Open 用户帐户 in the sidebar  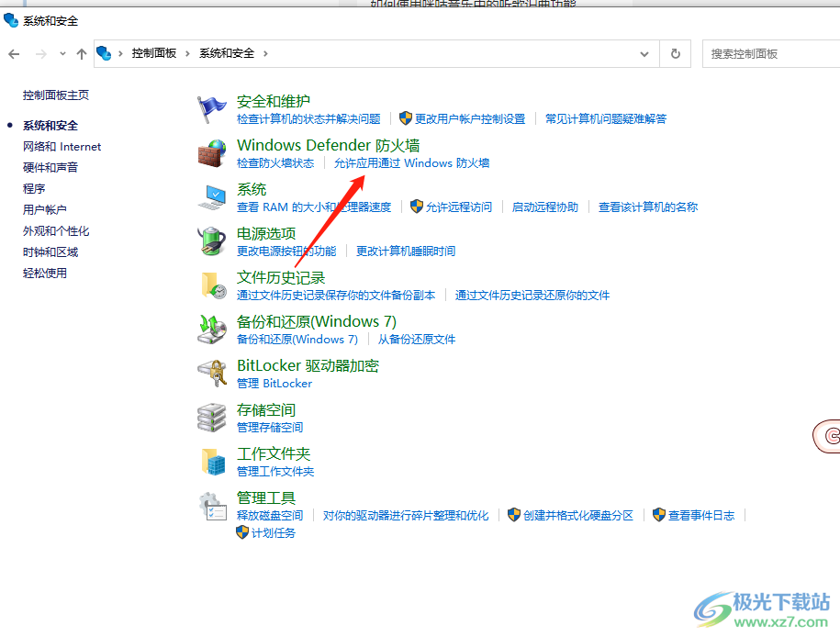tap(44, 209)
